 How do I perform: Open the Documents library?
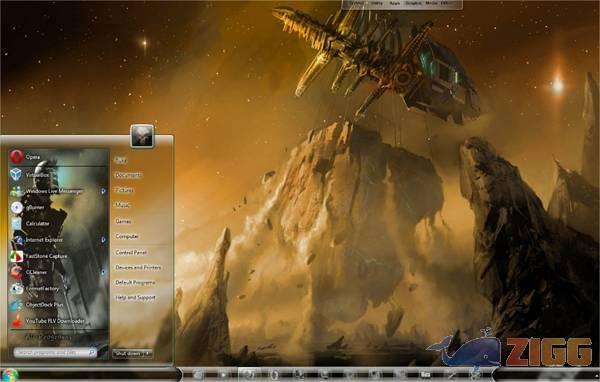pyautogui.click(x=128, y=175)
